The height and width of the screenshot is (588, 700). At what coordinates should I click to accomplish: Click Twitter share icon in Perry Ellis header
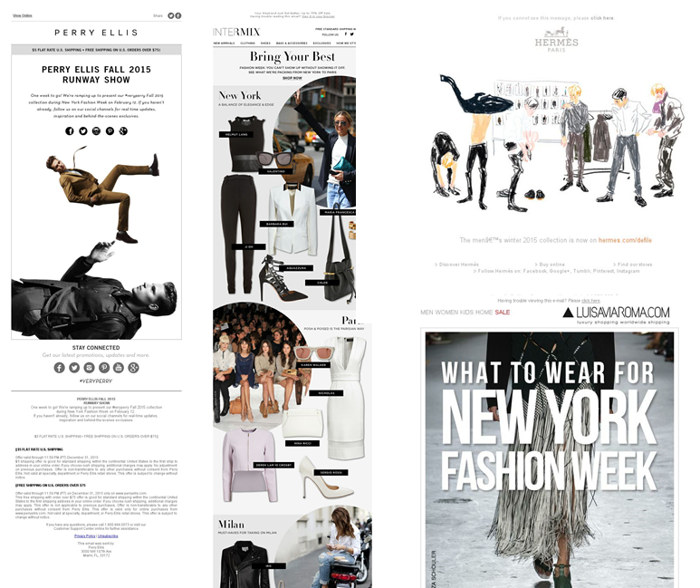click(170, 15)
